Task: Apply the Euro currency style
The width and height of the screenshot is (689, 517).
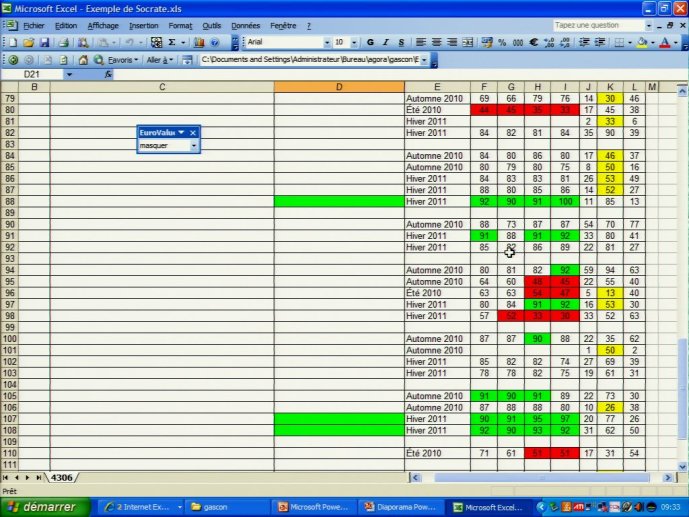Action: click(533, 43)
